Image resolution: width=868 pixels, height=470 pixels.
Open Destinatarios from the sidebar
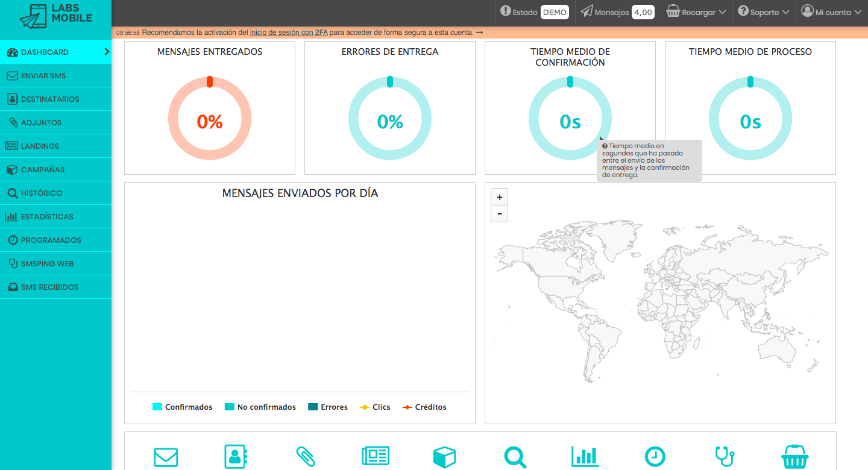pyautogui.click(x=50, y=99)
